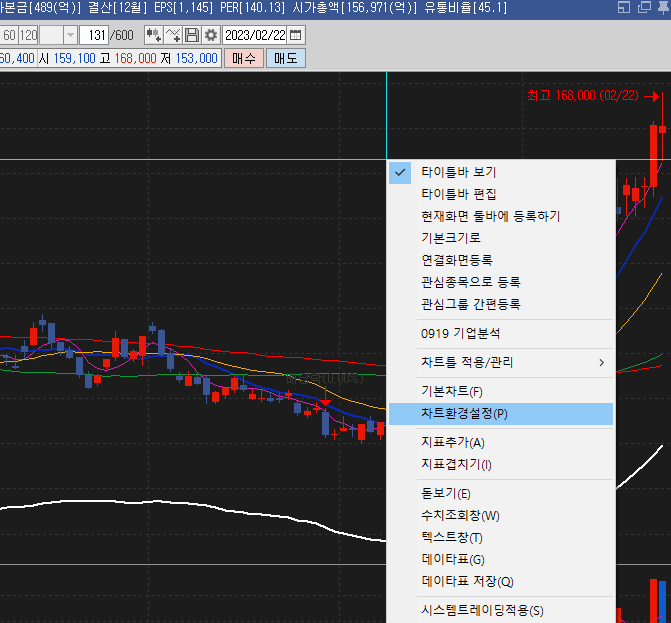Viewport: 671px width, 623px height.
Task: Select 텍스트창(T) menu item
Action: tap(501, 537)
